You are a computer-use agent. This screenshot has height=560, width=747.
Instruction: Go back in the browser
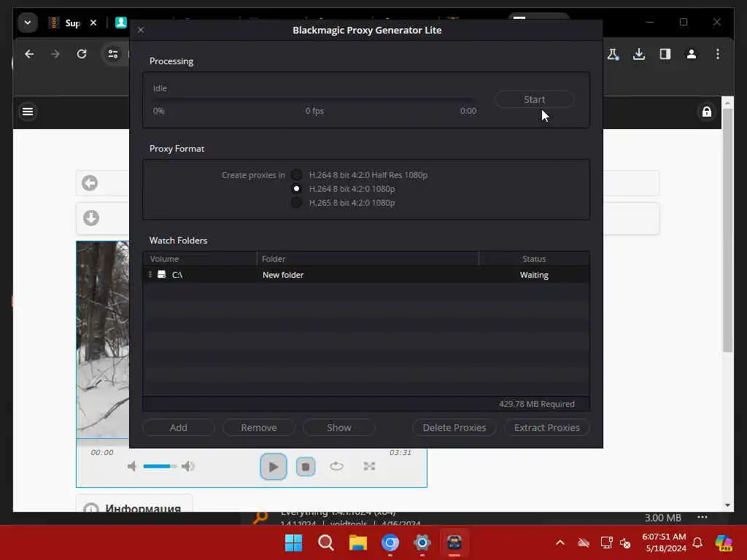click(x=29, y=54)
